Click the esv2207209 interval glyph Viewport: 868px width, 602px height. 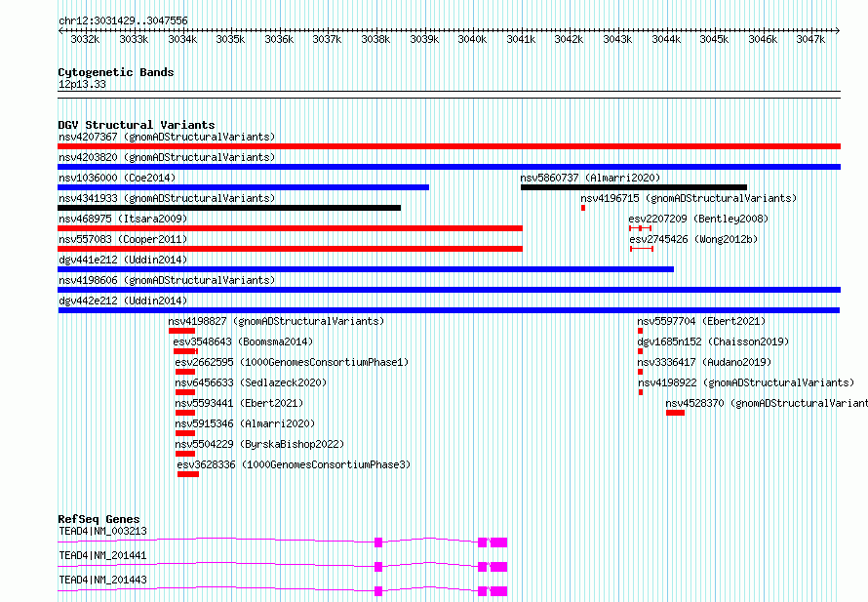(641, 228)
